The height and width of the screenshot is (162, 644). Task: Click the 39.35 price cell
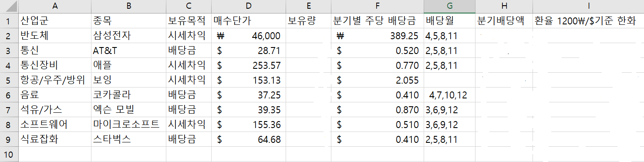click(x=249, y=109)
